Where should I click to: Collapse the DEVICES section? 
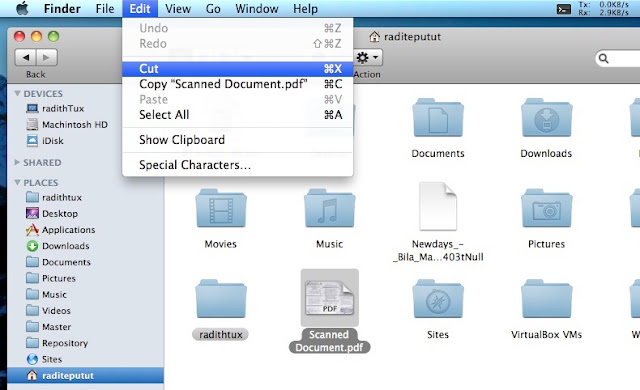[x=17, y=93]
